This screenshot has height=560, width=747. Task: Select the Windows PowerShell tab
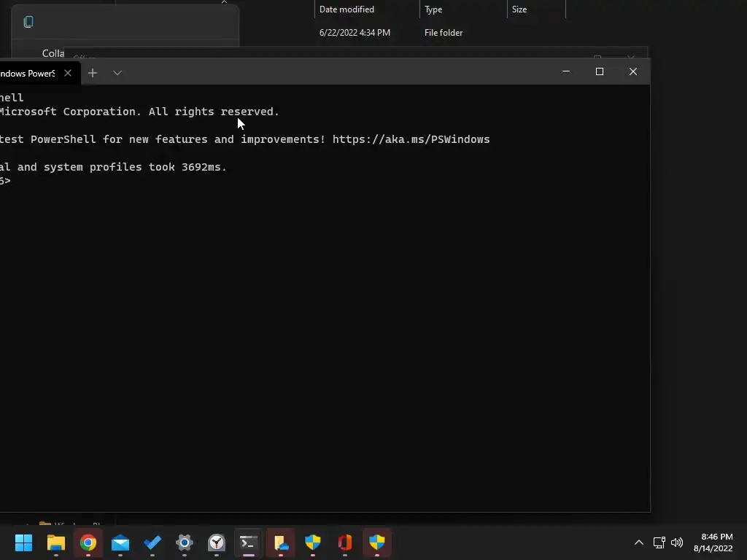(40, 74)
